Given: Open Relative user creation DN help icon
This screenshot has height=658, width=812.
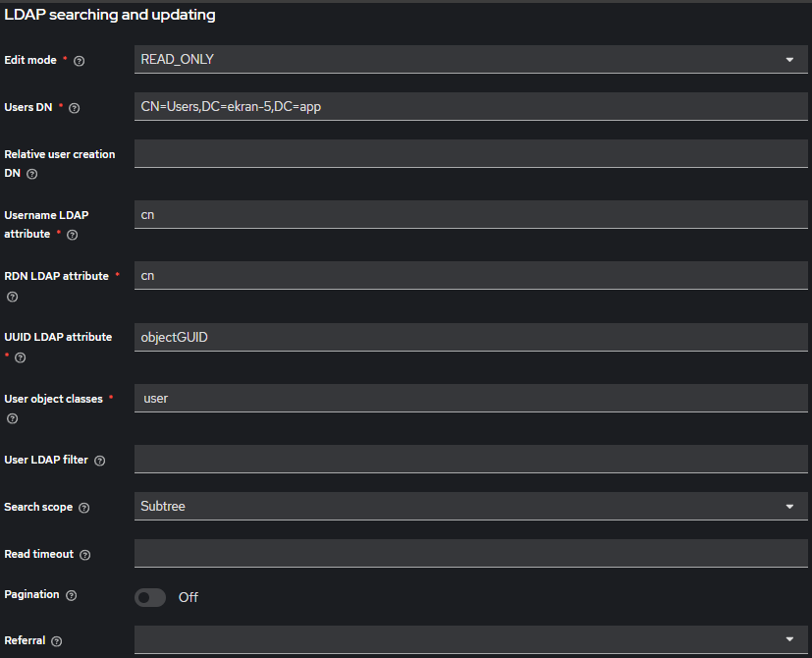Looking at the screenshot, I should pyautogui.click(x=31, y=174).
